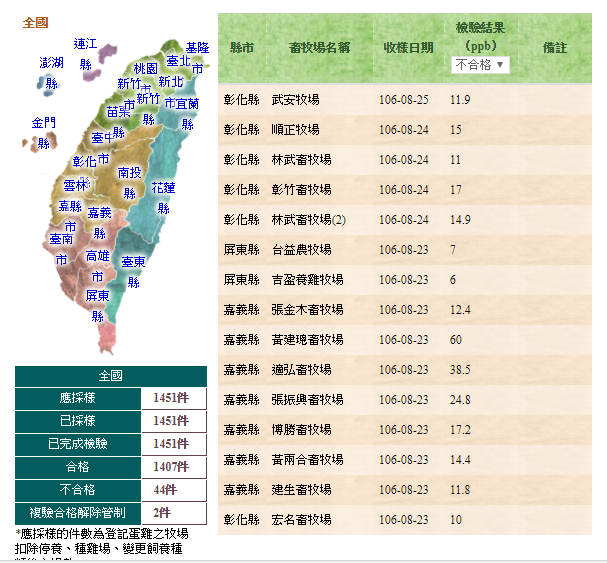Image resolution: width=607 pixels, height=563 pixels.
Task: Choose 臺東 county on the map
Action: [x=133, y=272]
